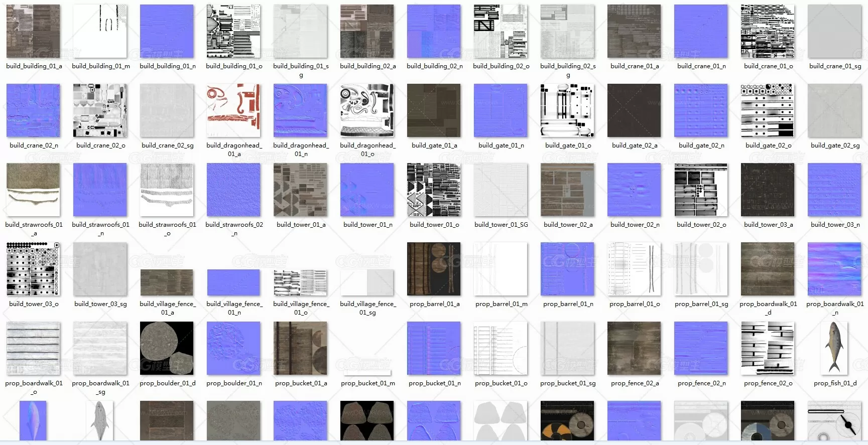The width and height of the screenshot is (868, 445).
Task: Select the build_dragonhead_01_a red texture thumbnail
Action: (233, 110)
